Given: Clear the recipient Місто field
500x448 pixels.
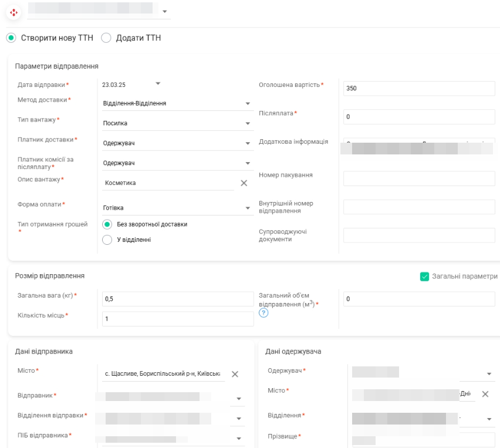Looking at the screenshot, I should pos(485,394).
